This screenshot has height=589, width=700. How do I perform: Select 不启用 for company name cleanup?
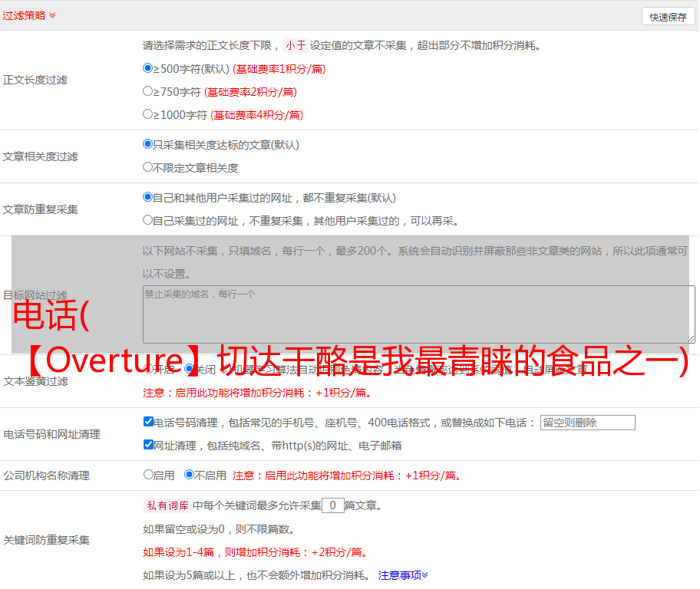(189, 475)
